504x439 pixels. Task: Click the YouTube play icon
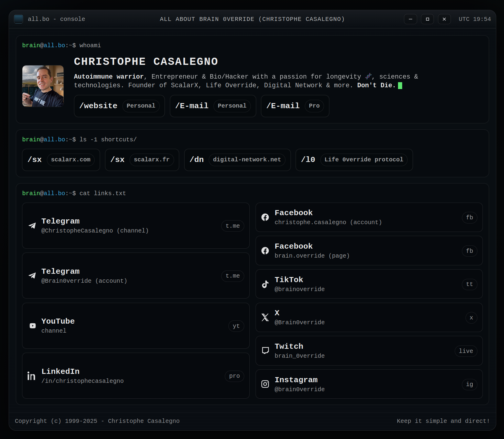33,326
